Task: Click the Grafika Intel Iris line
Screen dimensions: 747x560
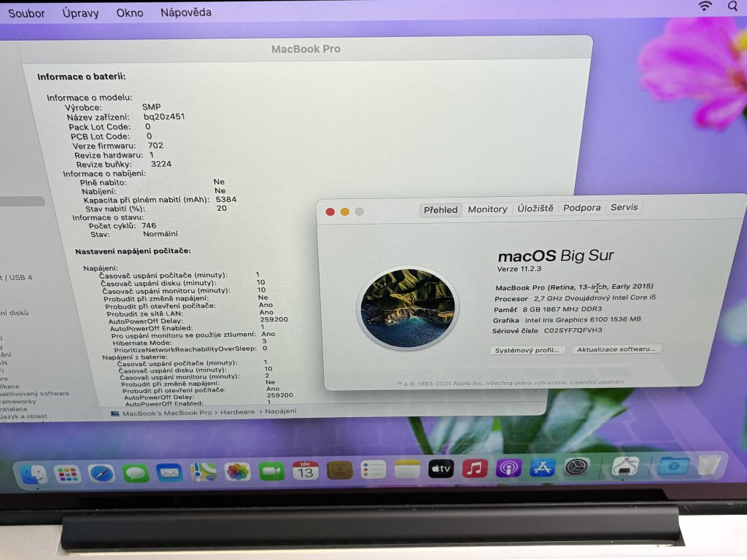Action: [x=567, y=320]
